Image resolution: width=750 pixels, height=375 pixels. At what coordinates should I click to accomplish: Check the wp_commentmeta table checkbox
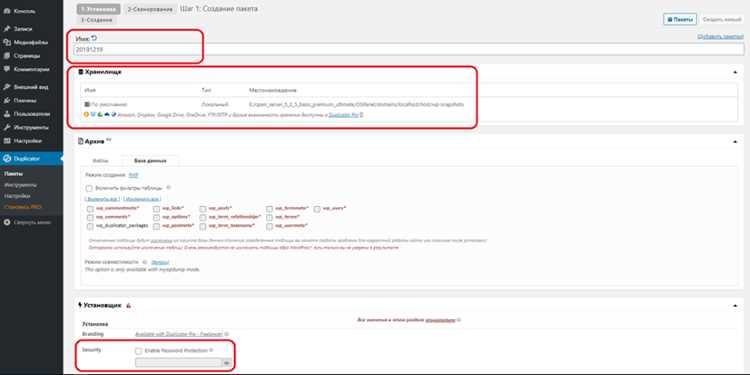[90, 209]
